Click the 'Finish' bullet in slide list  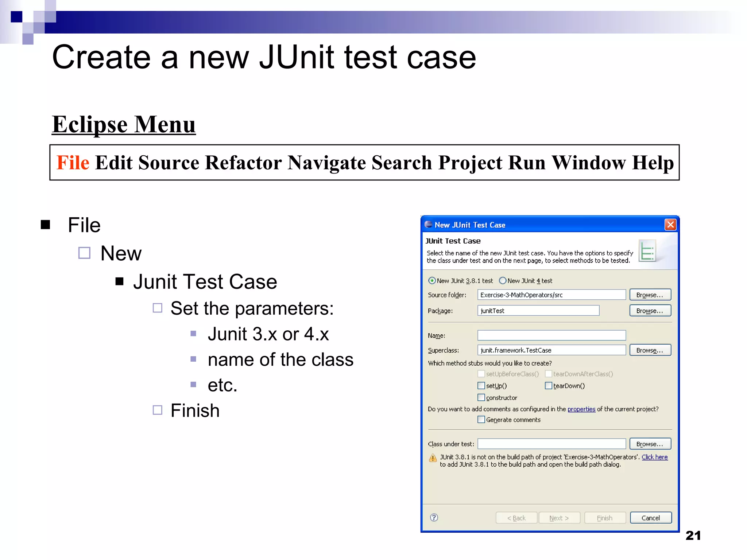coord(195,411)
